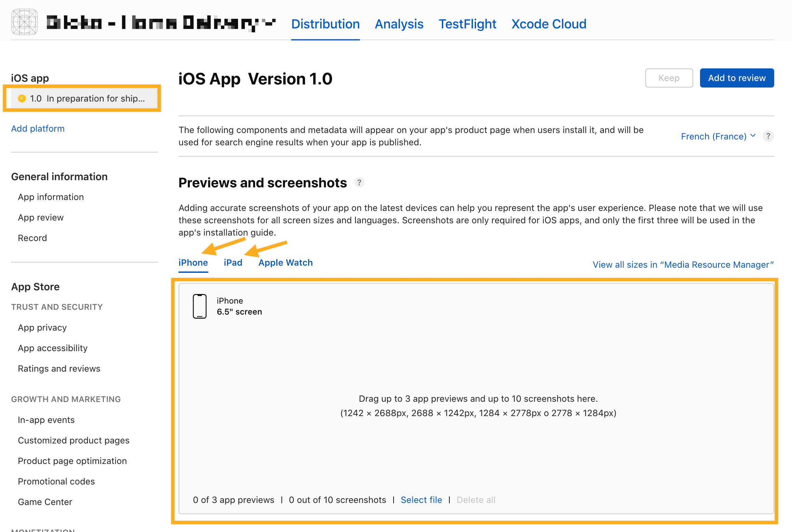Open the Xcode Cloud tab
Viewport: 792px width, 532px height.
point(549,24)
